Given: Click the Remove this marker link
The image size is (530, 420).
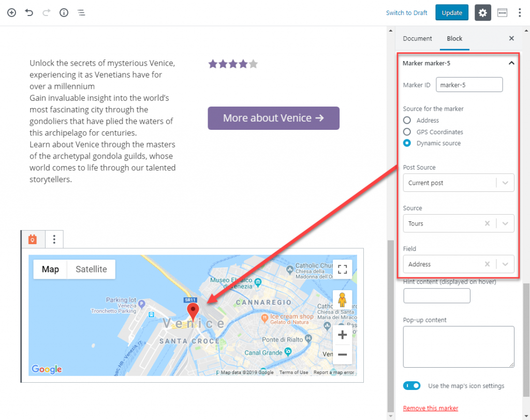Looking at the screenshot, I should pos(430,408).
